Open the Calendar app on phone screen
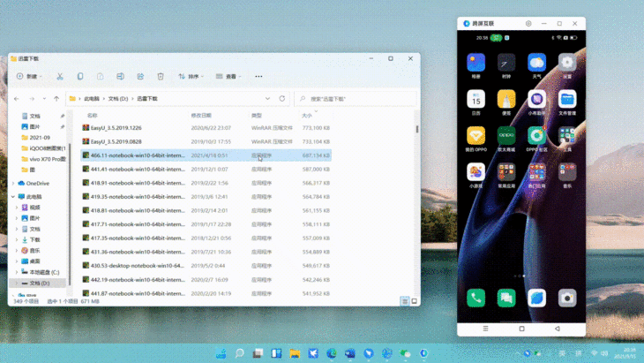The image size is (644, 363). (x=476, y=99)
